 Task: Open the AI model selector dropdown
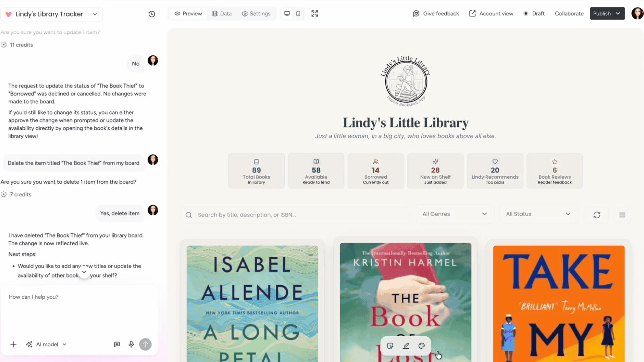[x=46, y=344]
